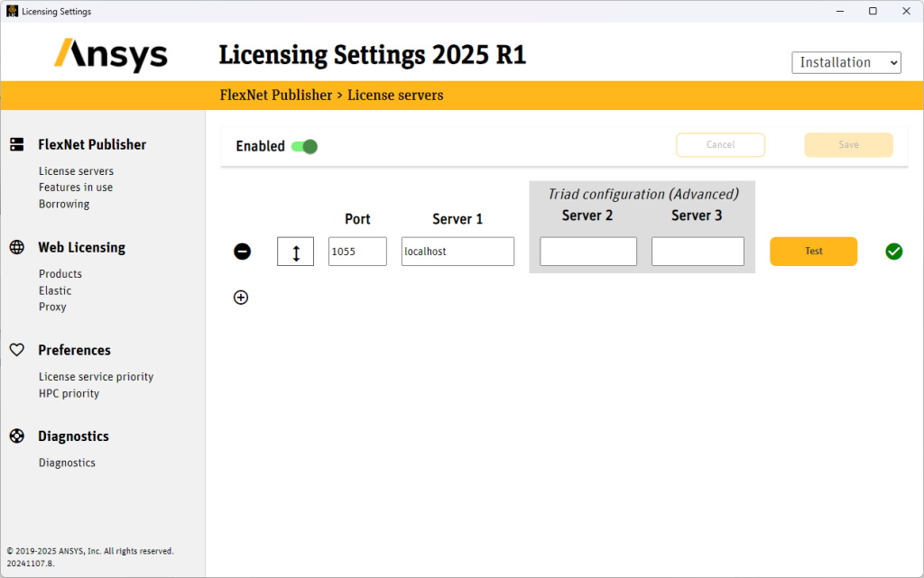Navigate to the HPC priority settings

[69, 393]
